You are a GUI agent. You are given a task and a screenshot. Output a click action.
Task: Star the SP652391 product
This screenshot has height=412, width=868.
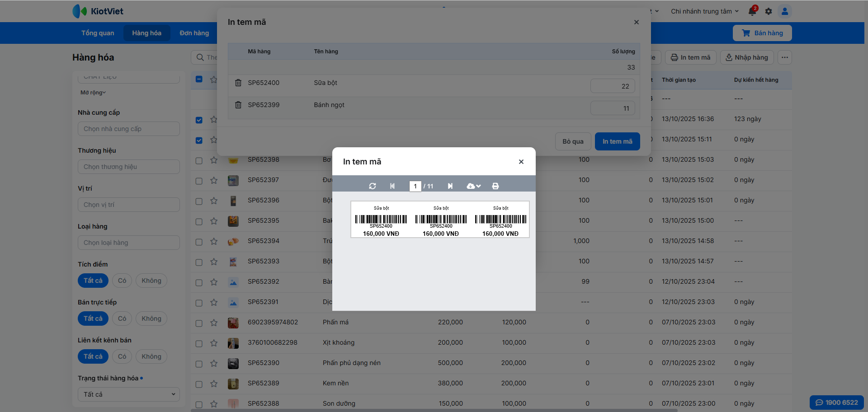pos(214,302)
